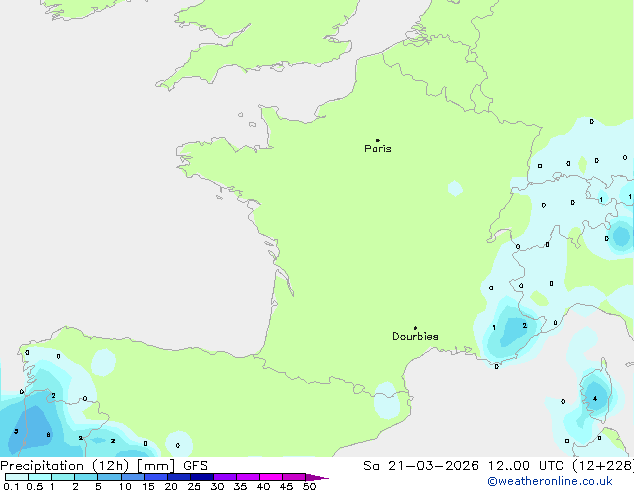
Task: Click the 20 legend scale number
Action: tap(171, 486)
